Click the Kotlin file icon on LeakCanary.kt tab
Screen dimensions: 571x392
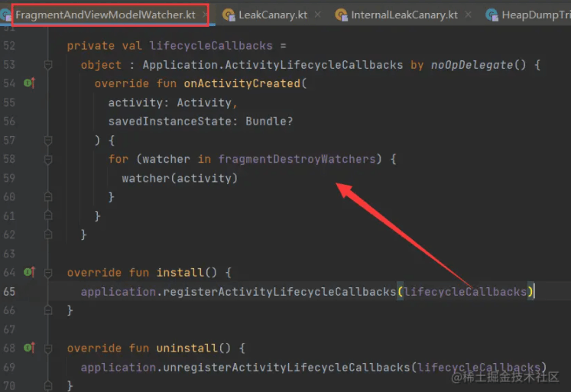pos(228,15)
